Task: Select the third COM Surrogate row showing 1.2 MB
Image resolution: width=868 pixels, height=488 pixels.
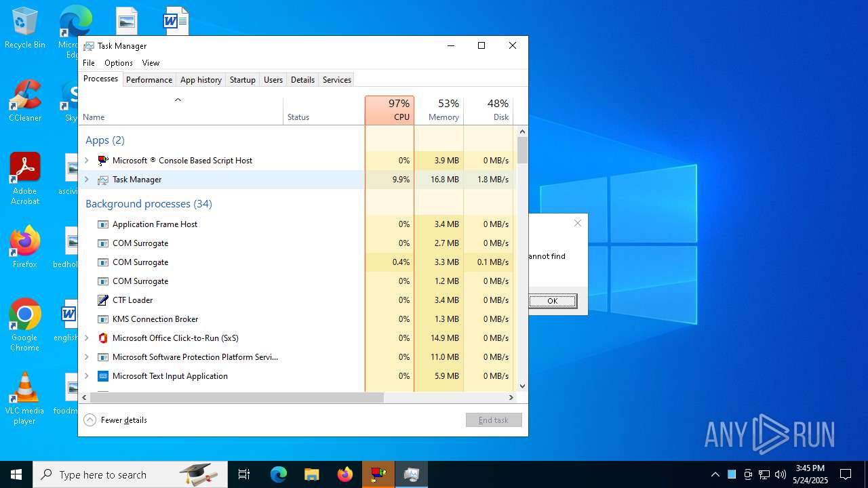Action: pos(296,281)
